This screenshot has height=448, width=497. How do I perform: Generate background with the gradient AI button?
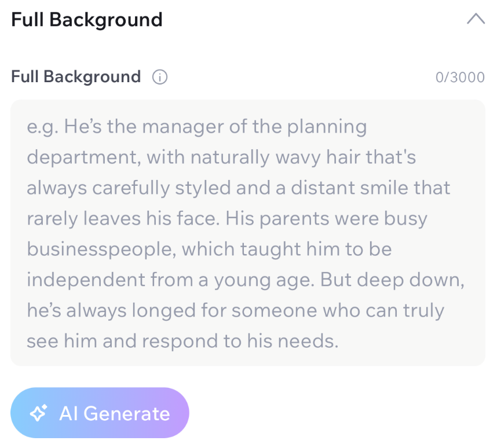tap(100, 413)
